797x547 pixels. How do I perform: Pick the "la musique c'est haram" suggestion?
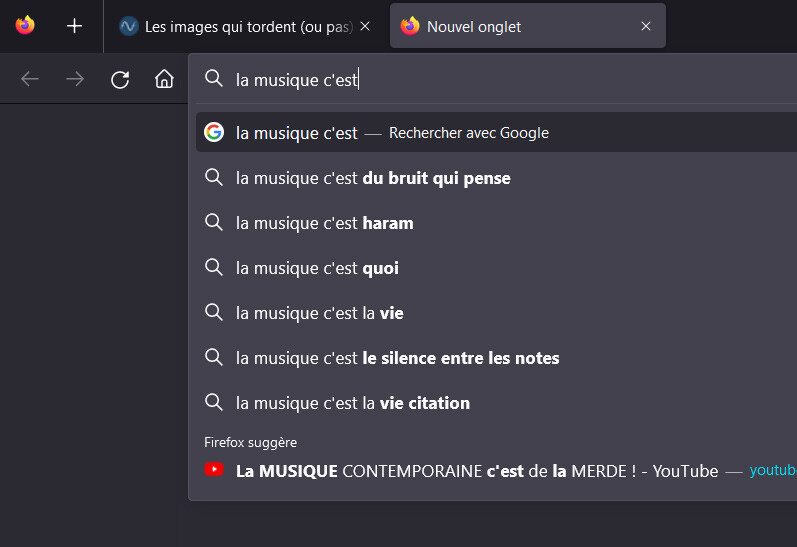[x=324, y=223]
